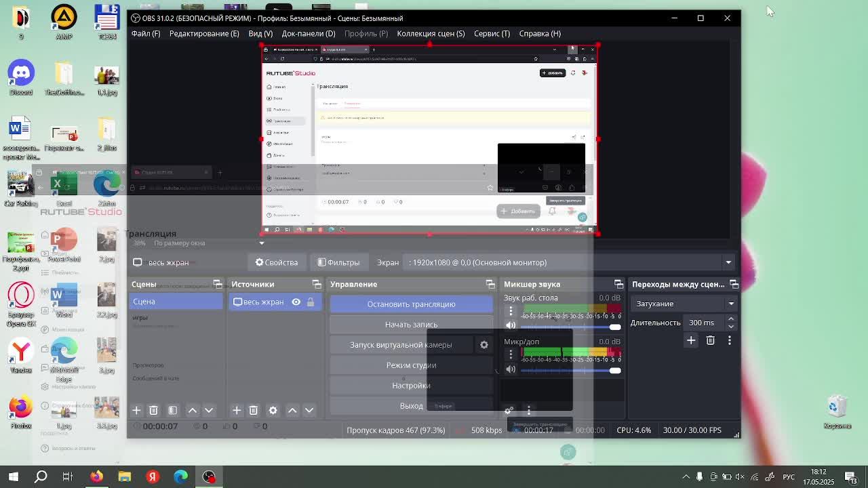The image size is (868, 488).
Task: Select the AIMP desktop icon
Action: [x=64, y=22]
